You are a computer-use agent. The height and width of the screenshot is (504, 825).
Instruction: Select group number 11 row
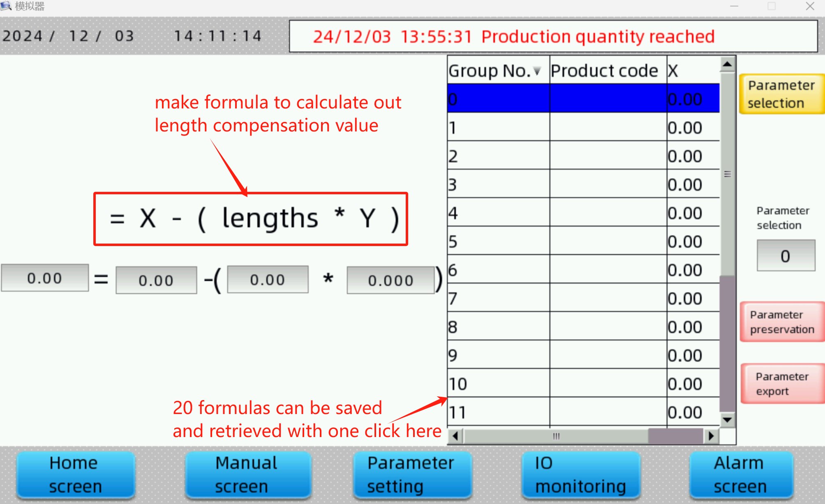coord(584,412)
